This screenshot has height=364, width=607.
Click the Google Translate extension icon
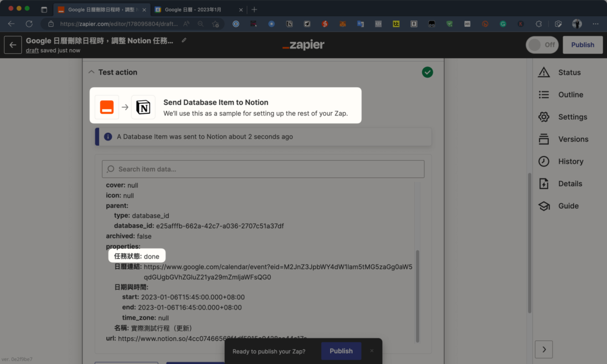360,24
